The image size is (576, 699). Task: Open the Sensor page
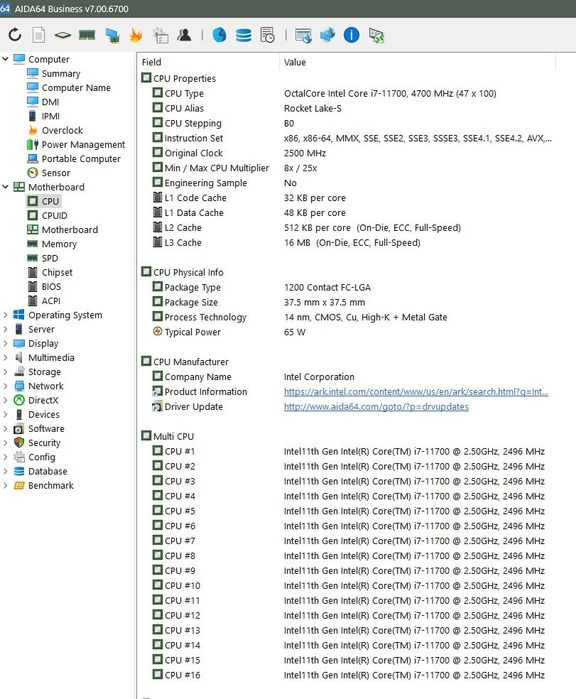point(49,173)
